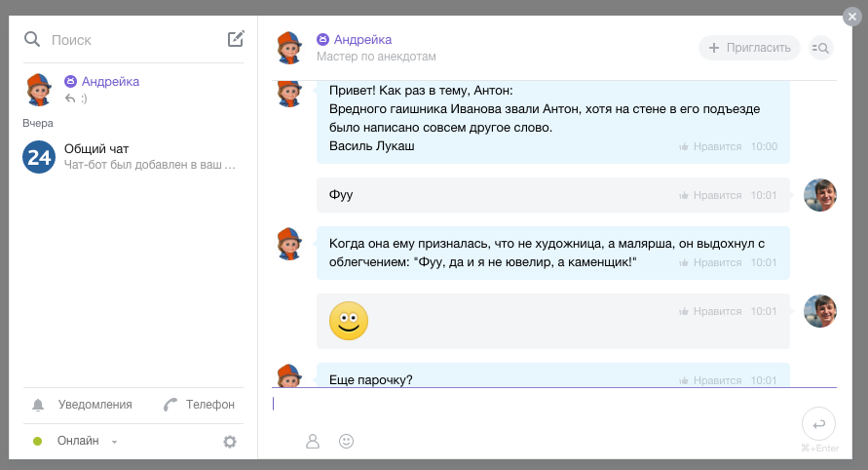This screenshot has width=868, height=470.
Task: Click the compose new message icon
Action: (x=235, y=39)
